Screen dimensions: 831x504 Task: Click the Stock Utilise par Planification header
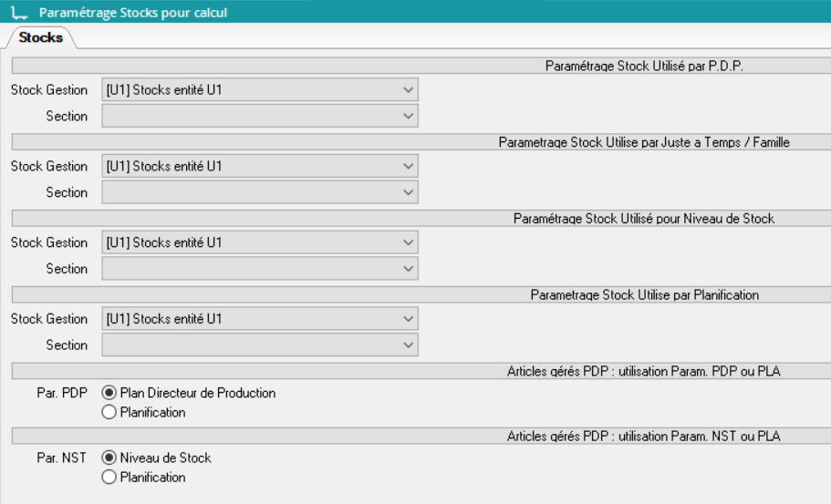point(644,295)
